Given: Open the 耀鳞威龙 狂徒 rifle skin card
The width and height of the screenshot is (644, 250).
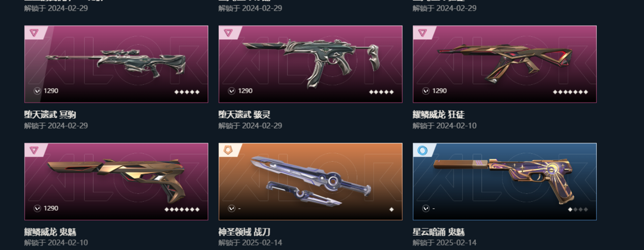Looking at the screenshot, I should [x=504, y=64].
